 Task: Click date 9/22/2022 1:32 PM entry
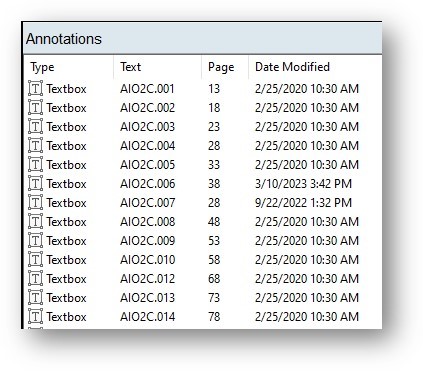(x=303, y=203)
